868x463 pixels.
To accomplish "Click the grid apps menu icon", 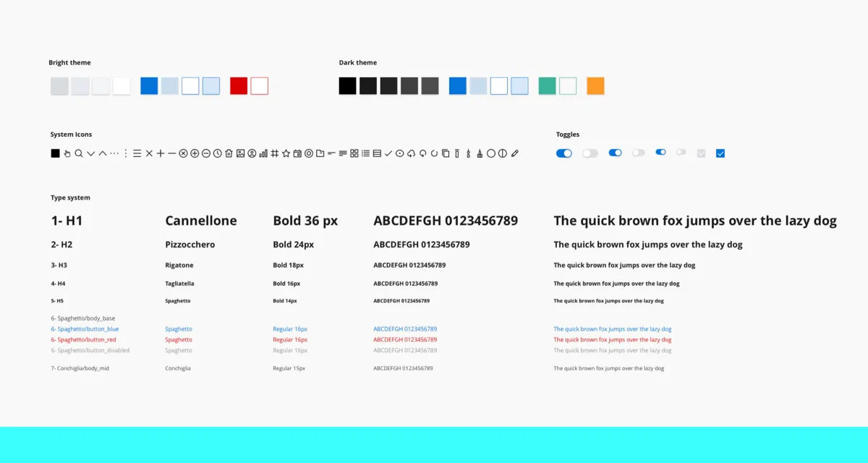I will coord(354,153).
